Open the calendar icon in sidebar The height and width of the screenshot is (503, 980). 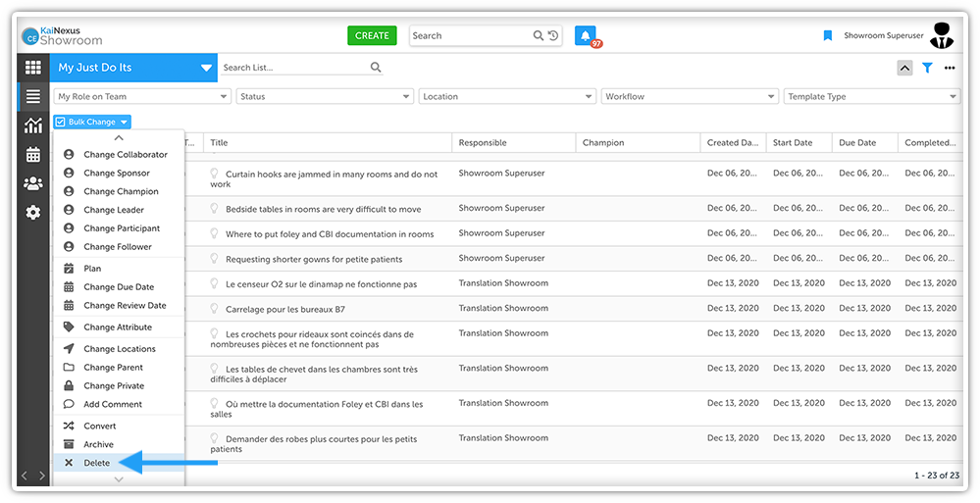(x=33, y=154)
